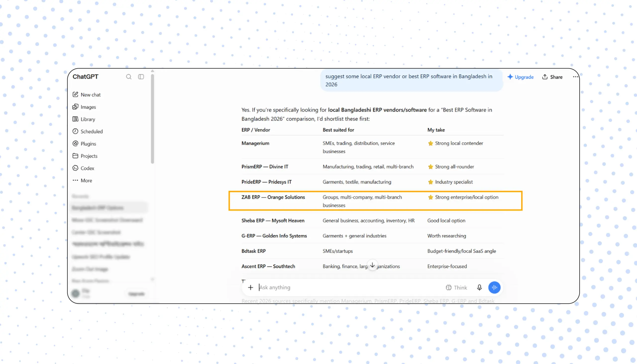Open Plugins in the sidebar
The height and width of the screenshot is (364, 637).
pyautogui.click(x=84, y=144)
